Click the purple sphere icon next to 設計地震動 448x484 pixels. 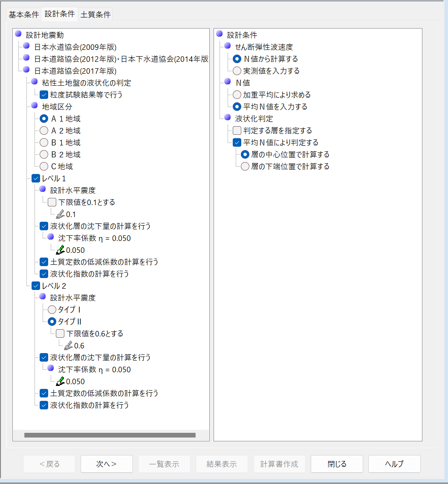point(18,35)
